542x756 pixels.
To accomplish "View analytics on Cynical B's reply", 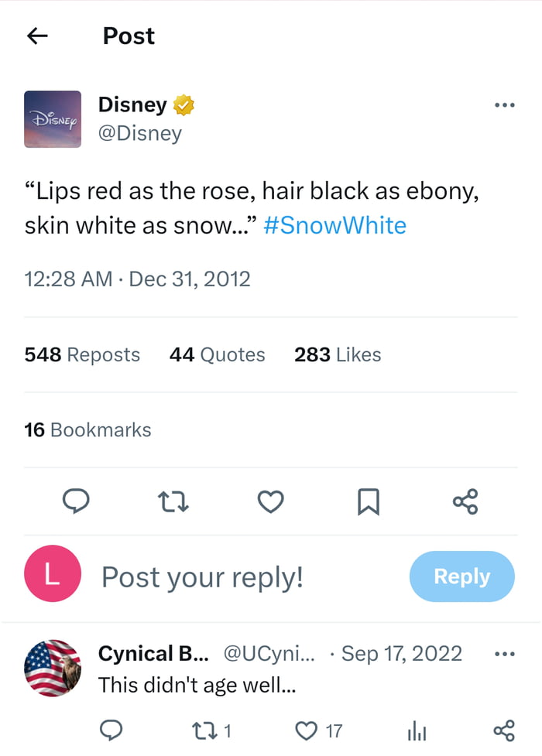I will pos(417,730).
